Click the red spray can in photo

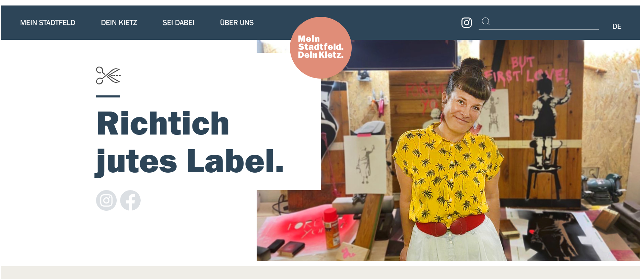coord(331,228)
